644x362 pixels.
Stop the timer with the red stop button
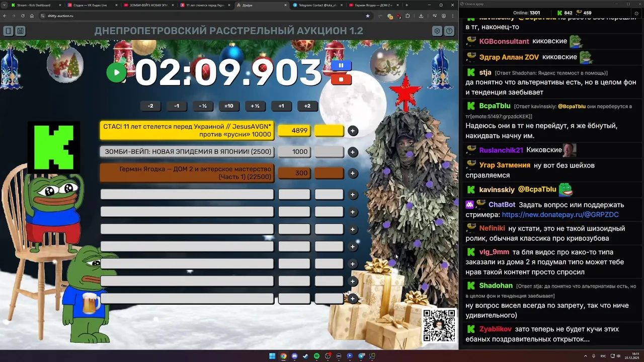(341, 79)
